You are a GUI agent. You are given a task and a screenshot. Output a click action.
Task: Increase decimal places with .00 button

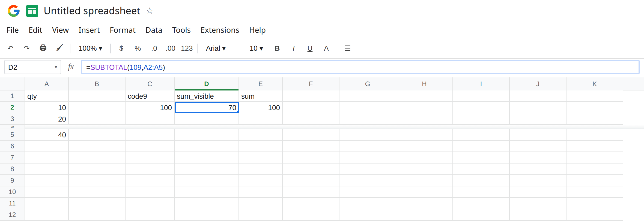tap(171, 48)
